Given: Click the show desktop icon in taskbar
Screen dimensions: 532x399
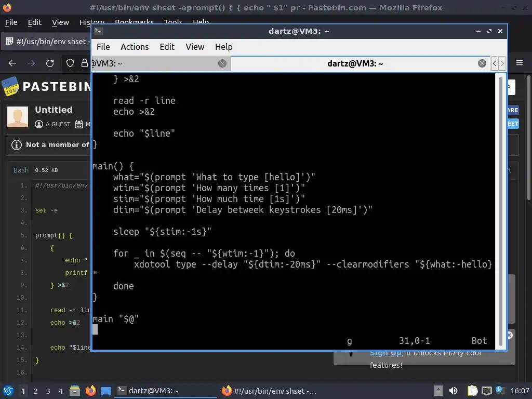Looking at the screenshot, I should pyautogui.click(x=106, y=391).
